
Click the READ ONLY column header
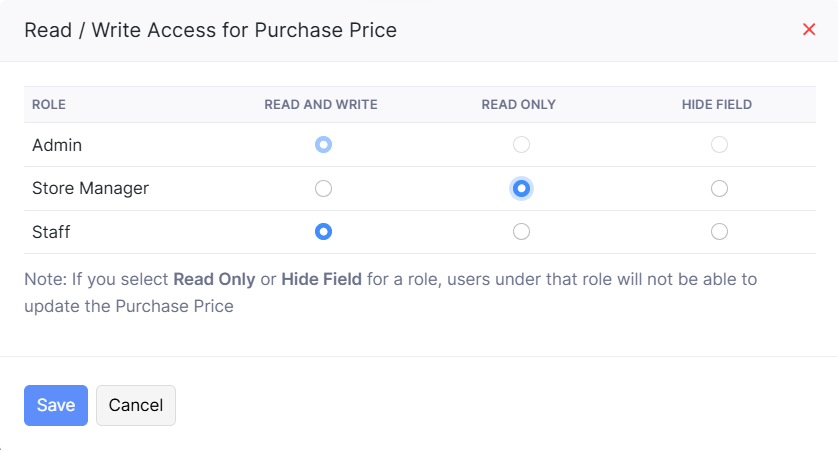coord(519,104)
